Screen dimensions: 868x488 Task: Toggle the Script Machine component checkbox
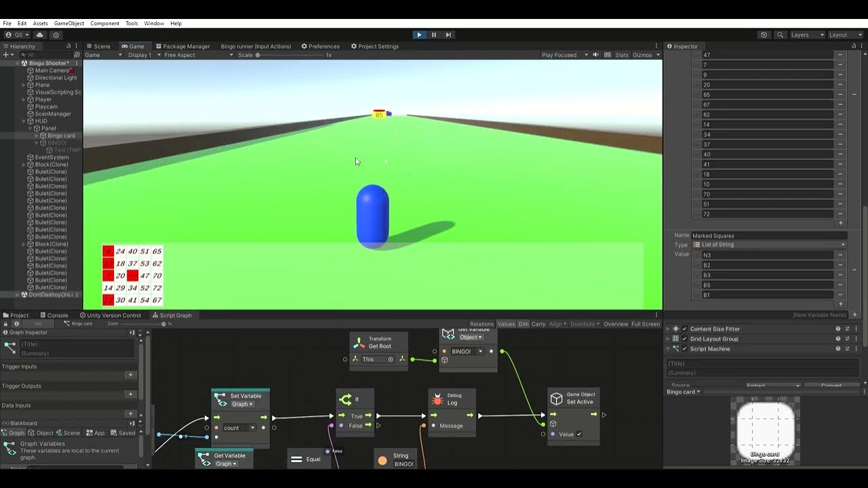(684, 348)
